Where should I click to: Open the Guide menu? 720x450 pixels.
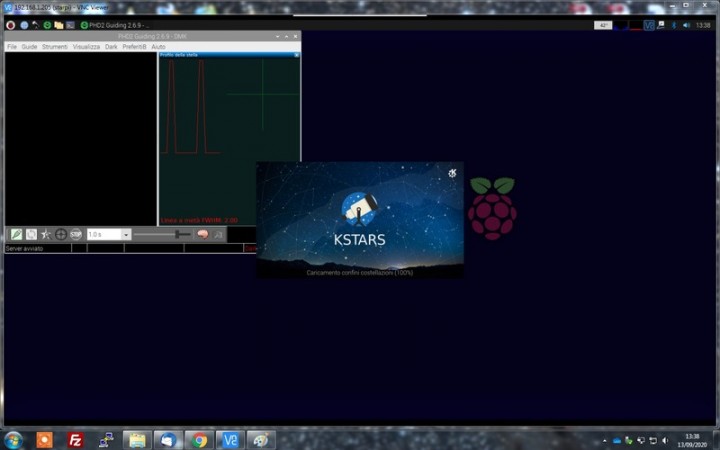(x=29, y=46)
